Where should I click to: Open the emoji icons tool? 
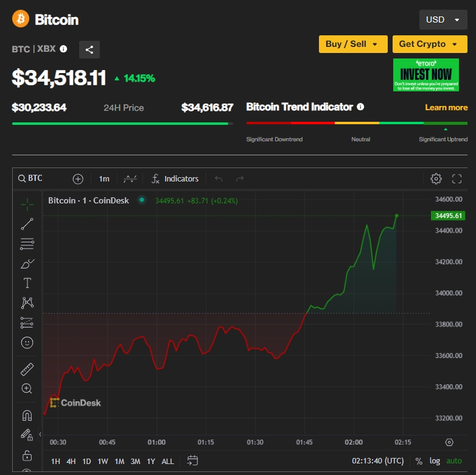(27, 343)
